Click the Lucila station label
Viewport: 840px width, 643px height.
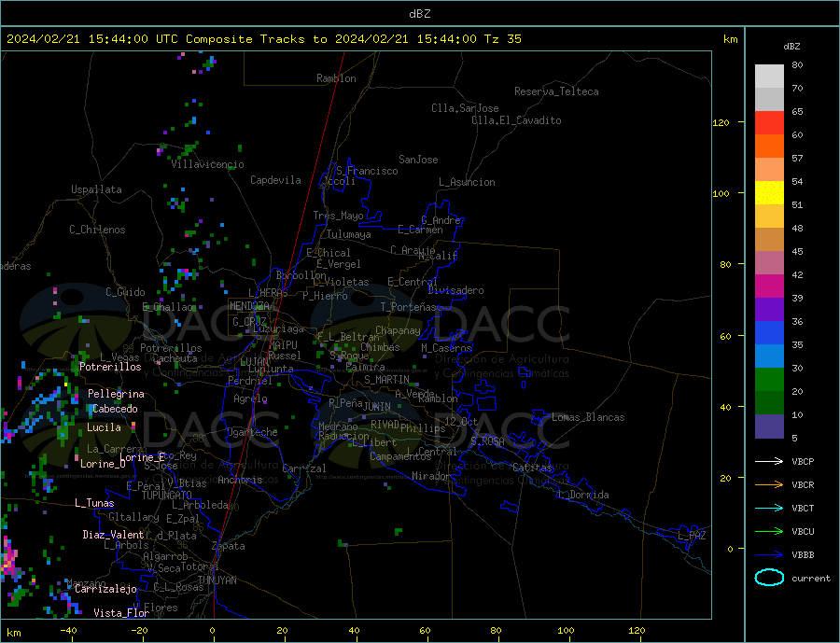[104, 427]
